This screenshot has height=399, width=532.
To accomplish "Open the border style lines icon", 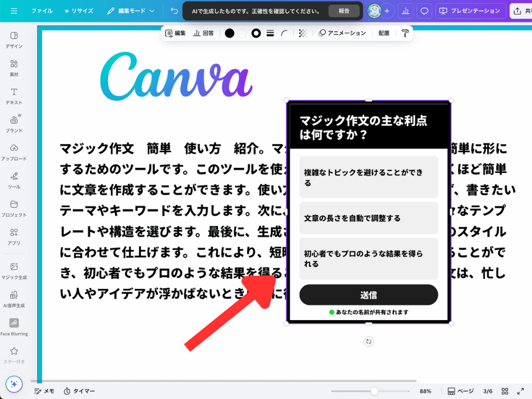I will [x=270, y=33].
